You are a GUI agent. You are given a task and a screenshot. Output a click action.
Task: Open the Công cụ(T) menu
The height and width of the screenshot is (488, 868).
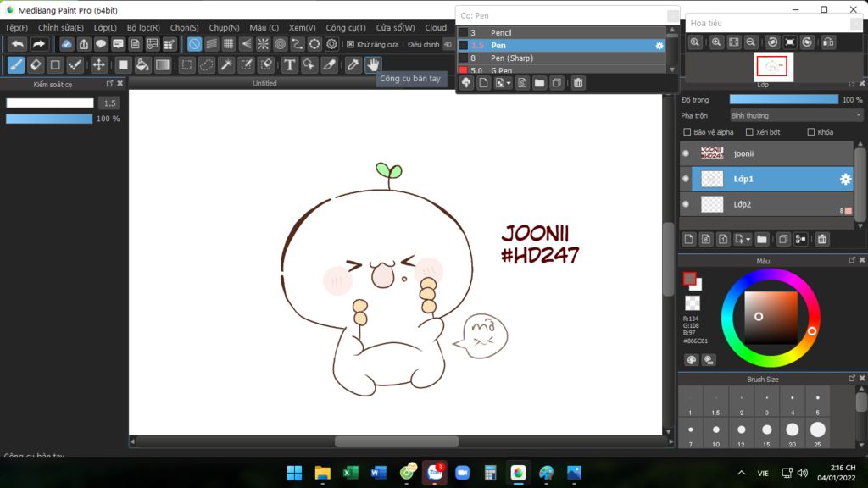pos(346,28)
